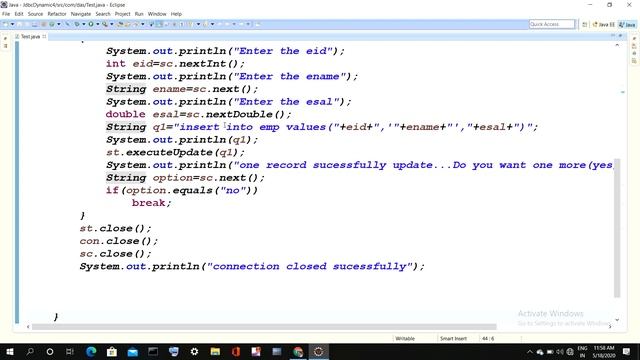Click the 44 : 6 cursor position status

click(488, 338)
